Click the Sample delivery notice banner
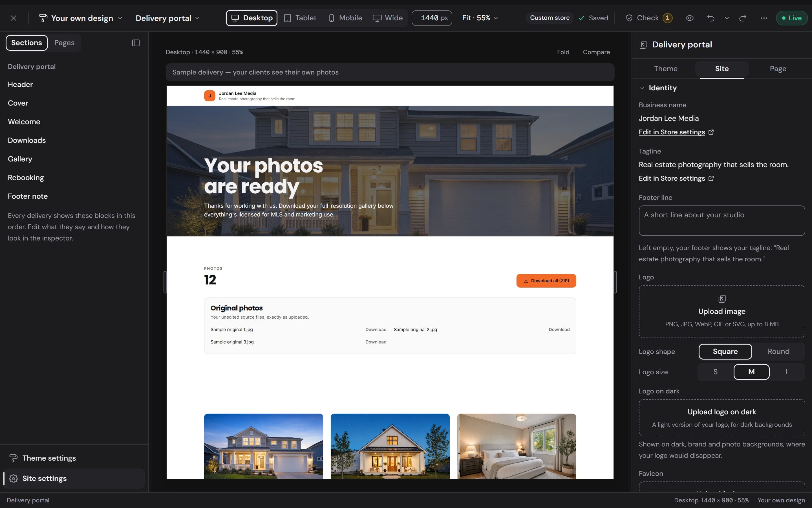 click(390, 72)
